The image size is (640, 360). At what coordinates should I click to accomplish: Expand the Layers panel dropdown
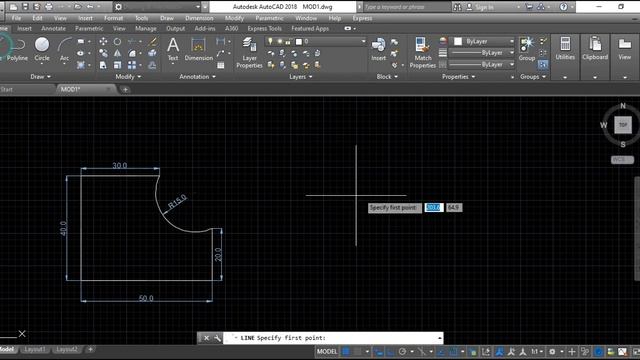[301, 76]
